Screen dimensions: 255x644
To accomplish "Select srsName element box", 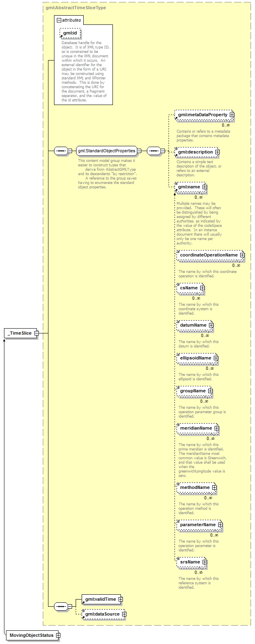I will coord(191,562).
